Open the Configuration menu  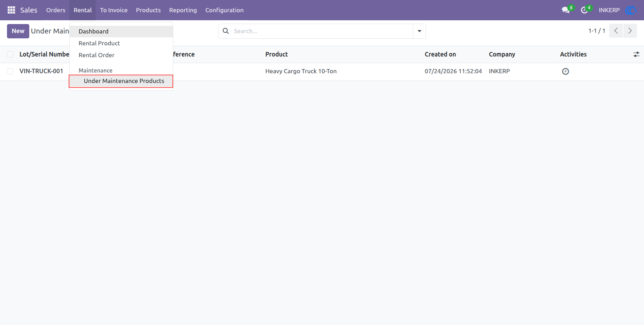(x=224, y=10)
